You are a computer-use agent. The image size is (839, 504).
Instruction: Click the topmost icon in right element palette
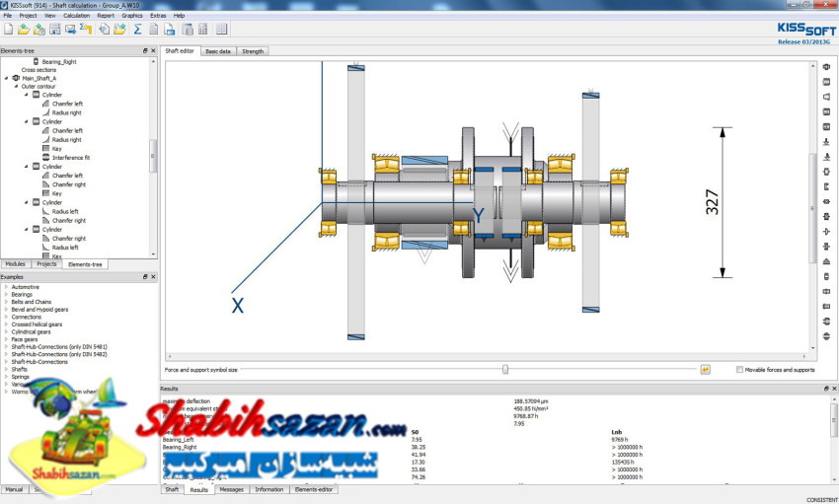coord(826,67)
